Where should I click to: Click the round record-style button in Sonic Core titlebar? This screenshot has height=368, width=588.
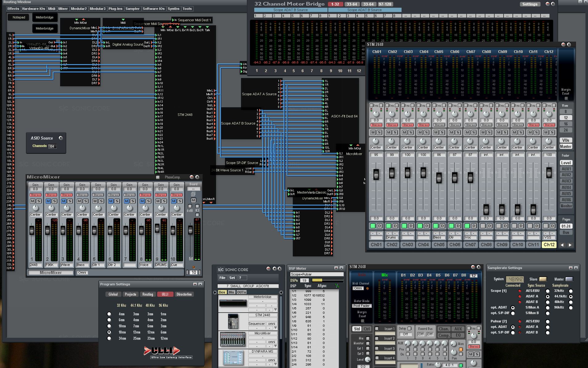point(274,269)
